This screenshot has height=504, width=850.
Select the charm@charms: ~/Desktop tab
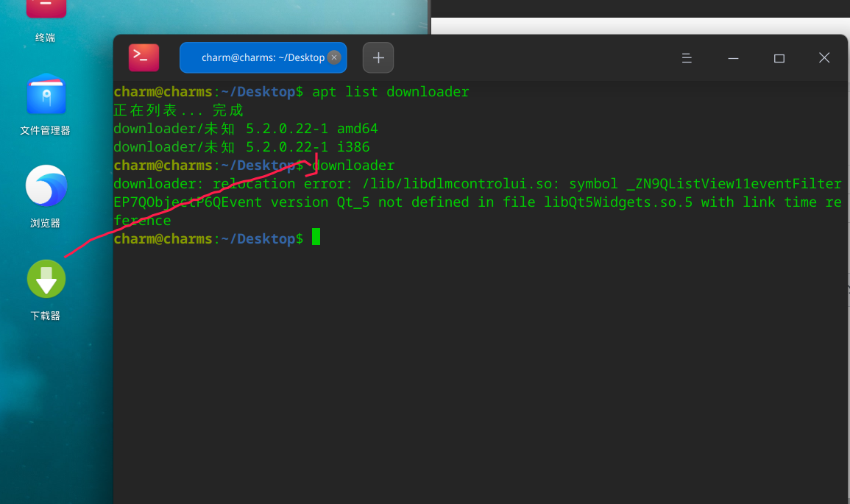(263, 57)
